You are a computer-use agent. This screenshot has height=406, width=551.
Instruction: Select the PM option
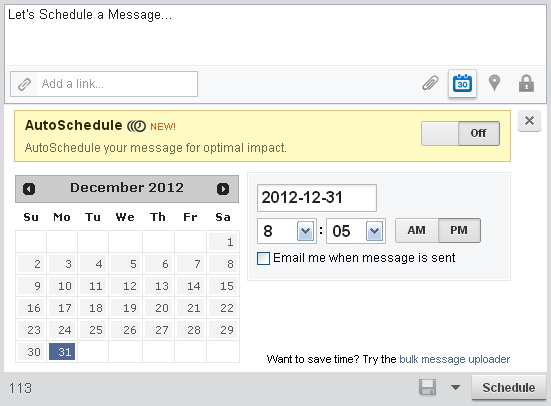[459, 230]
